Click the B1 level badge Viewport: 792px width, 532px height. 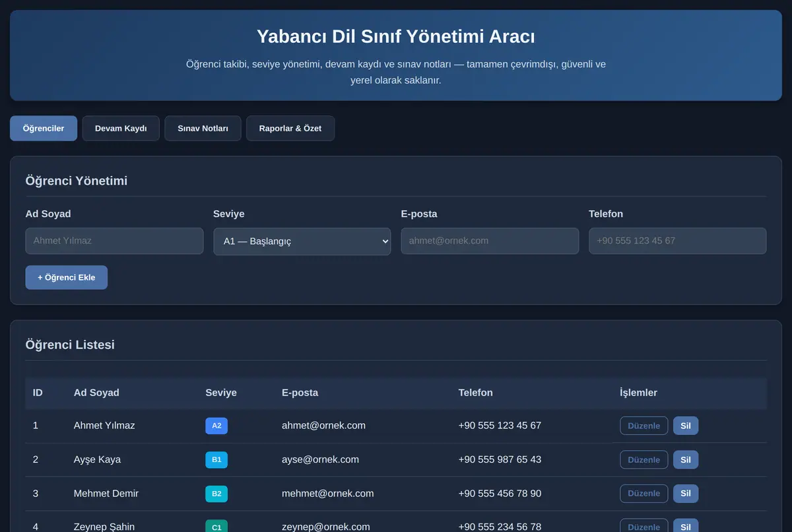tap(216, 459)
